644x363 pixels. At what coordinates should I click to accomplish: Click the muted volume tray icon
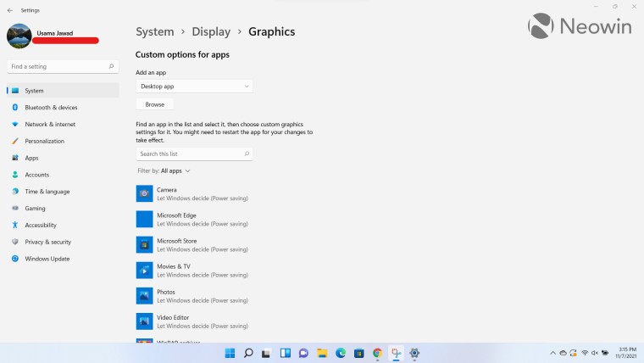click(x=595, y=353)
